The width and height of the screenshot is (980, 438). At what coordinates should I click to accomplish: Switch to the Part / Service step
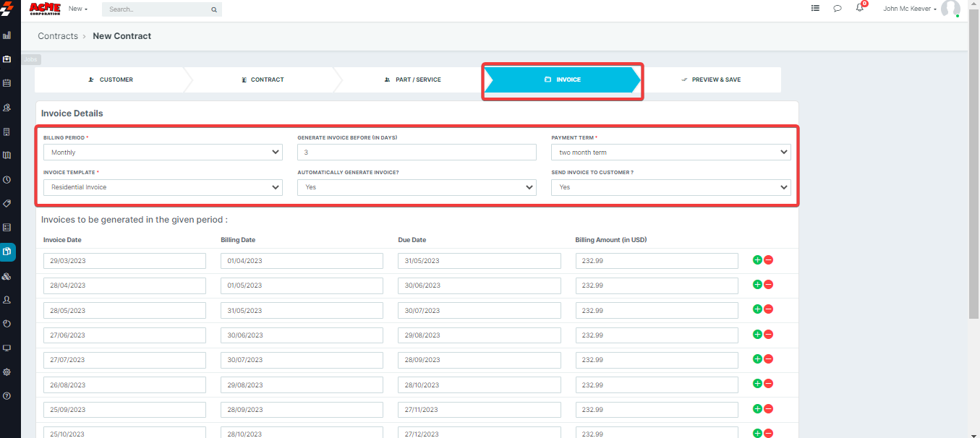click(x=412, y=80)
